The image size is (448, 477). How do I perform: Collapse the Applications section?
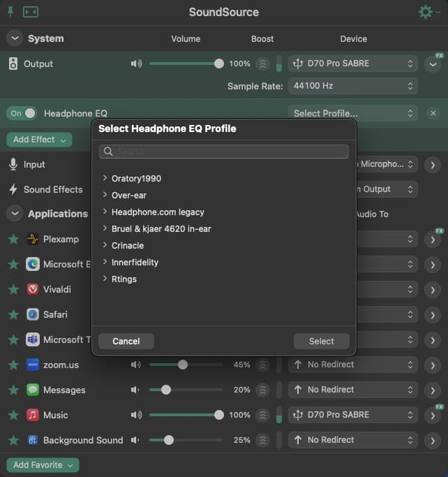[15, 214]
